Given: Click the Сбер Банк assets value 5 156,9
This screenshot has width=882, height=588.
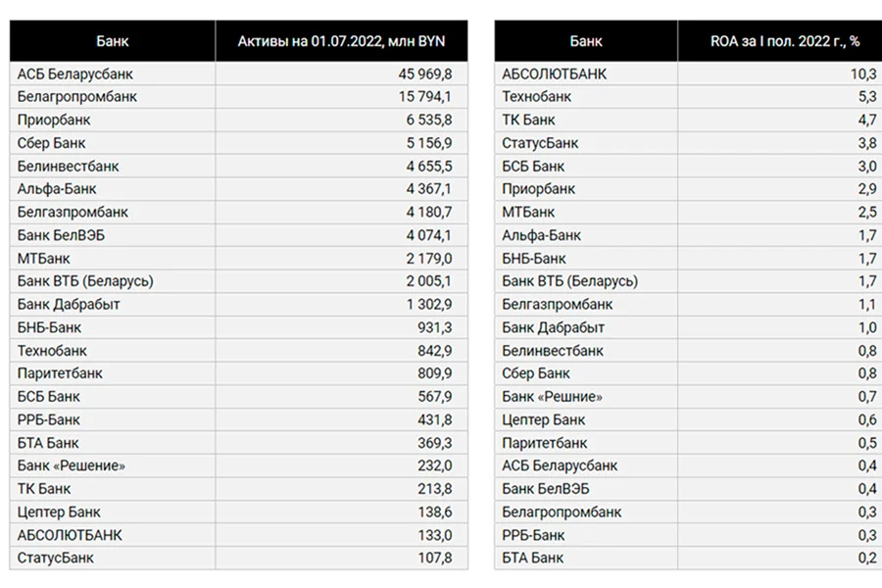Looking at the screenshot, I should pyautogui.click(x=428, y=143).
